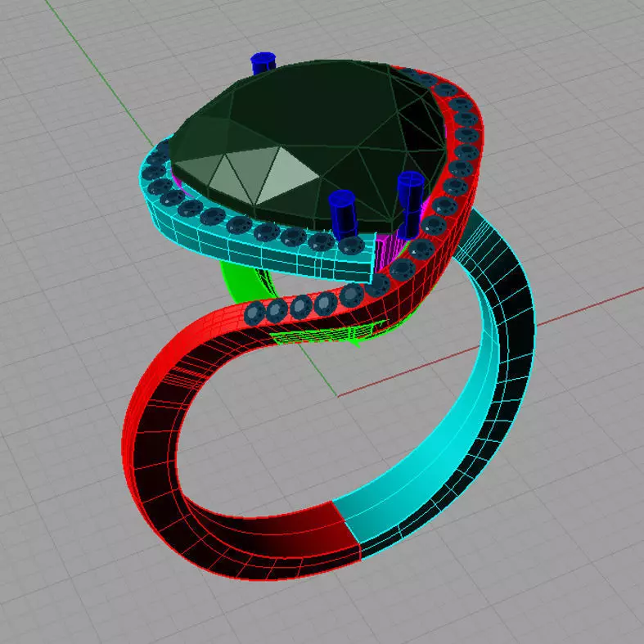Screen dimensions: 644x644
Task: Select the magenta bezel under the gemstone
Action: 387,251
